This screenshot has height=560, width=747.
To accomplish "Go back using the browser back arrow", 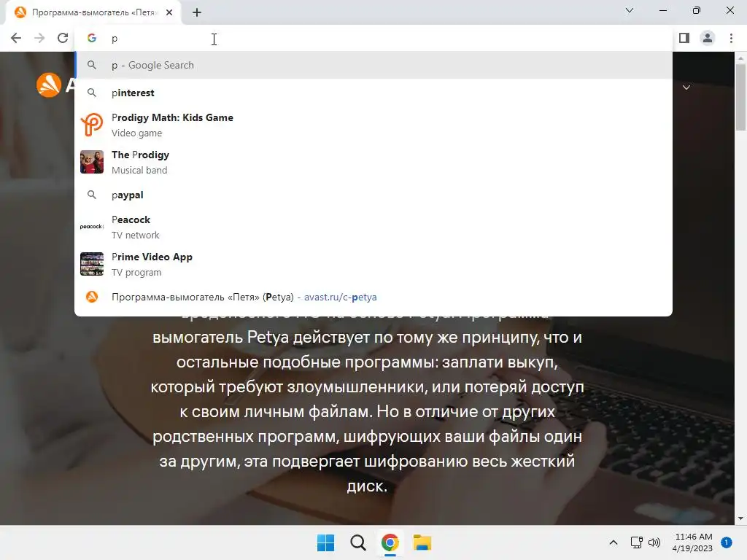I will (16, 38).
